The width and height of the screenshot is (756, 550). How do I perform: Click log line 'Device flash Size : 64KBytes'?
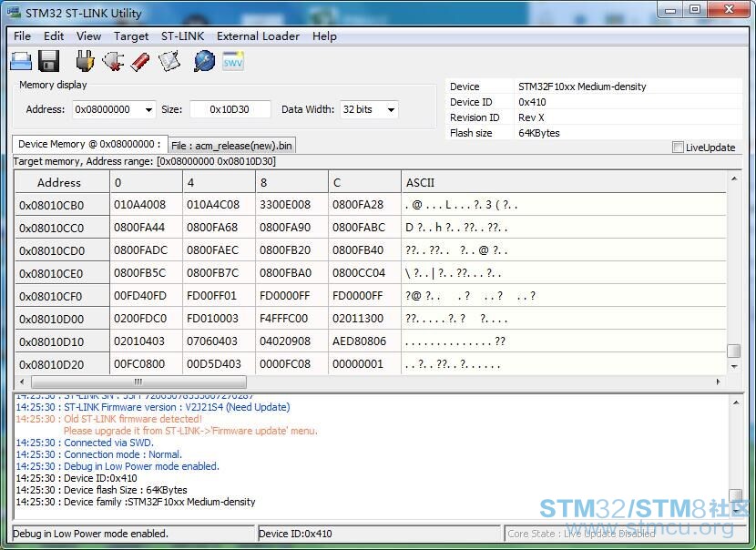(126, 490)
